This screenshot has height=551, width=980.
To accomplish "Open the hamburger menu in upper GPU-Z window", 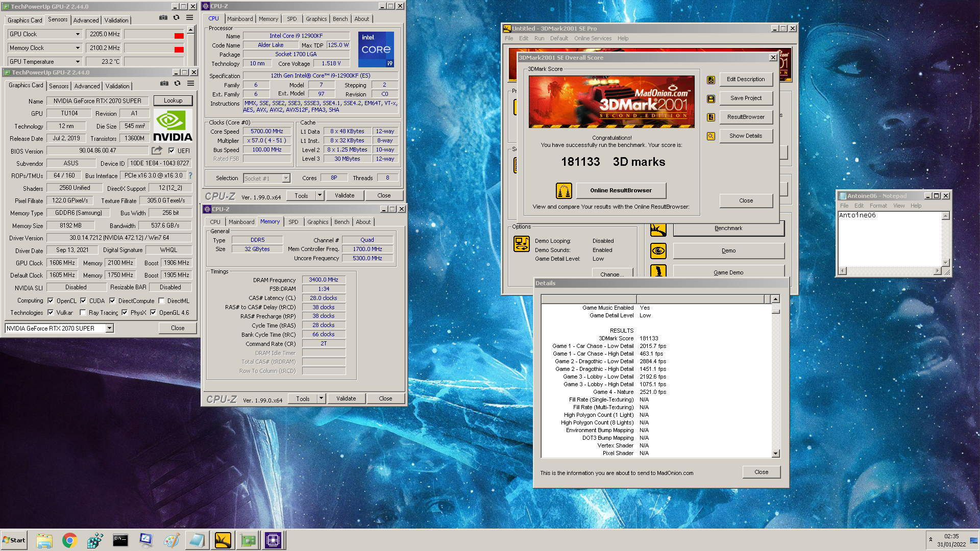I will pos(189,18).
